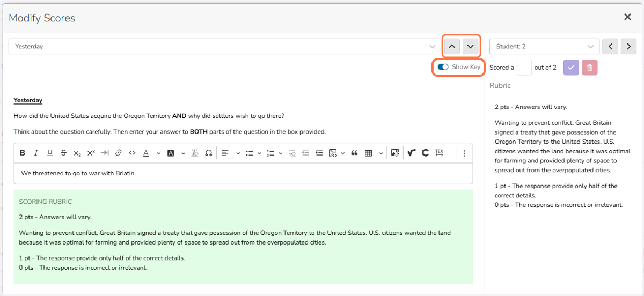Open the Student: 2 dropdown

point(544,46)
